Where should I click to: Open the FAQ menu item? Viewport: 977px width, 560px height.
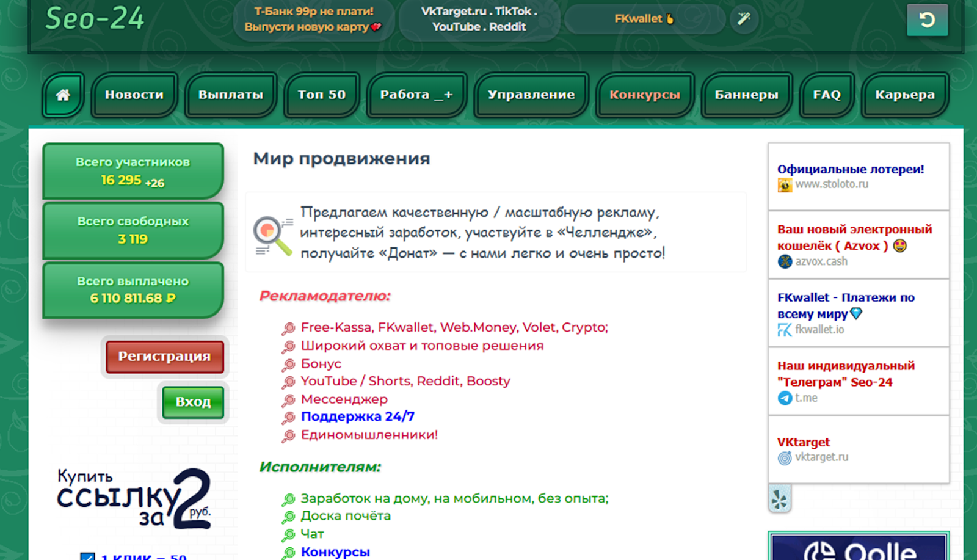tap(827, 95)
